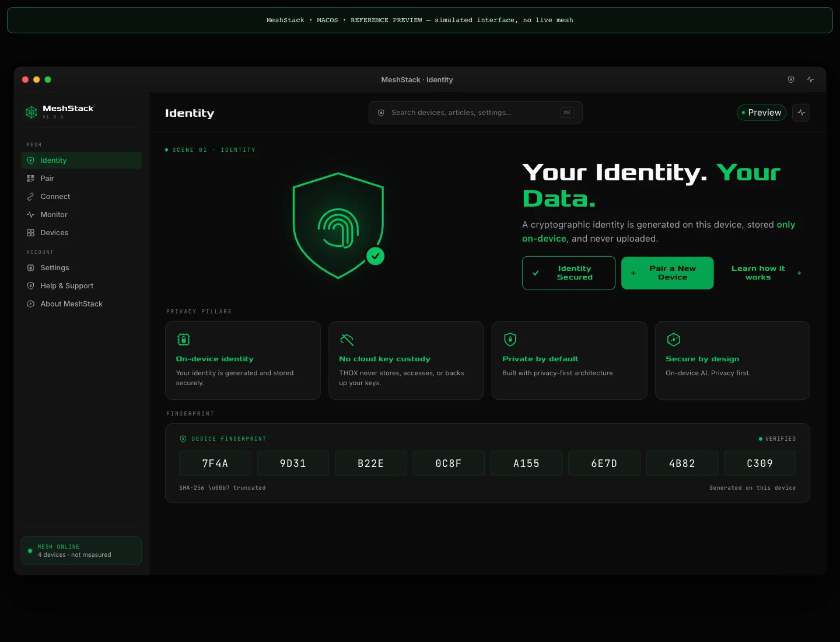
Task: Click the Settings gear icon in sidebar
Action: click(31, 268)
